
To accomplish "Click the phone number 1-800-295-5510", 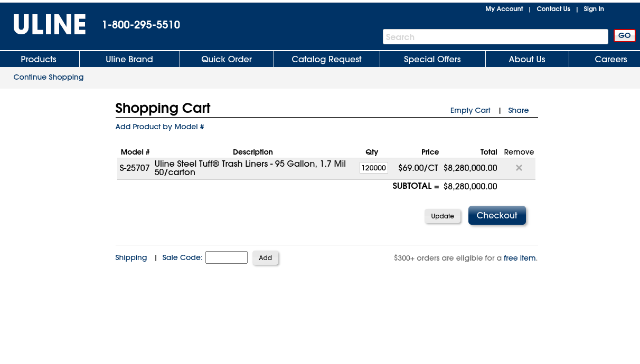I will tap(141, 25).
